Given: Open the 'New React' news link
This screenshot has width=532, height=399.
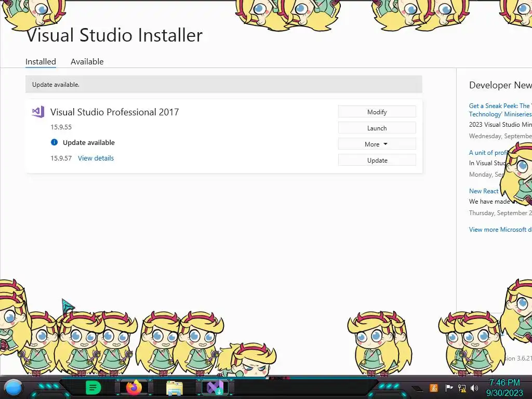Looking at the screenshot, I should [x=484, y=191].
